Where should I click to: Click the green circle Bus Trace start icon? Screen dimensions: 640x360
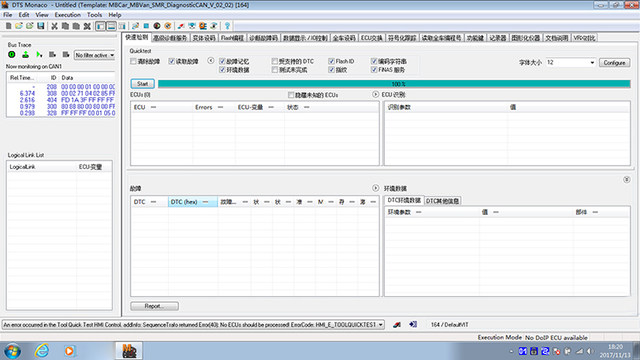[12, 55]
